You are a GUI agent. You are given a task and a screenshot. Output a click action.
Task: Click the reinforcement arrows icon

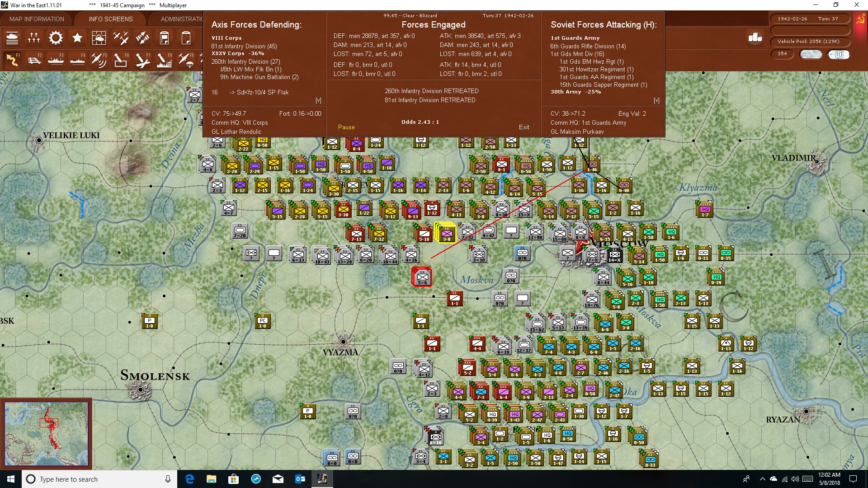point(142,38)
